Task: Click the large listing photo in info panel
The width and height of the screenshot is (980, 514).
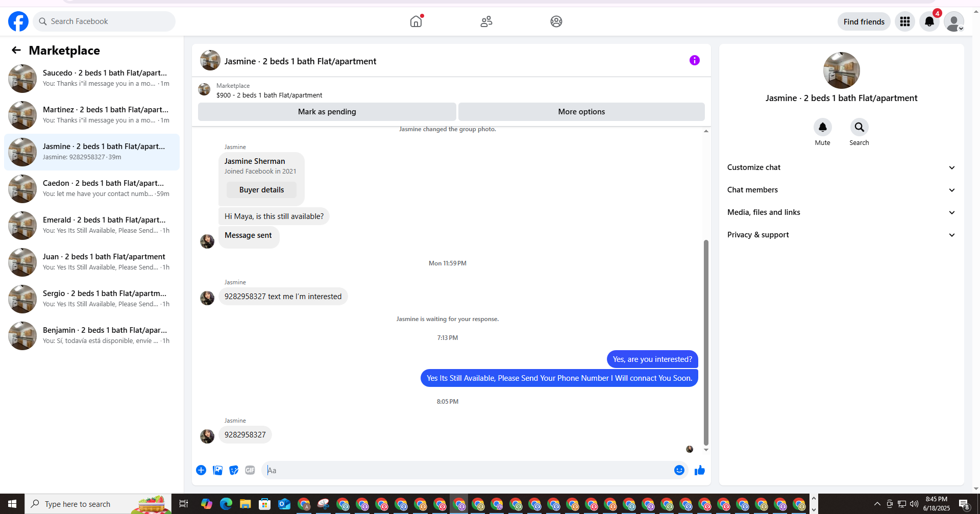Action: point(841,70)
